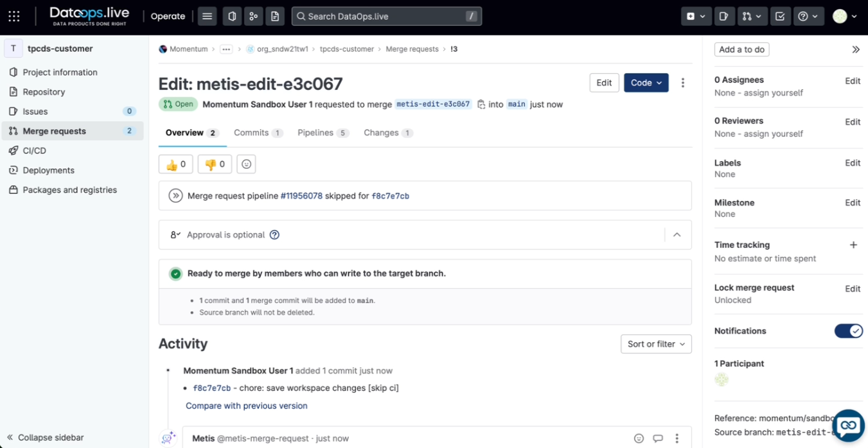Open Issues in sidebar
The image size is (868, 448).
coord(73,112)
